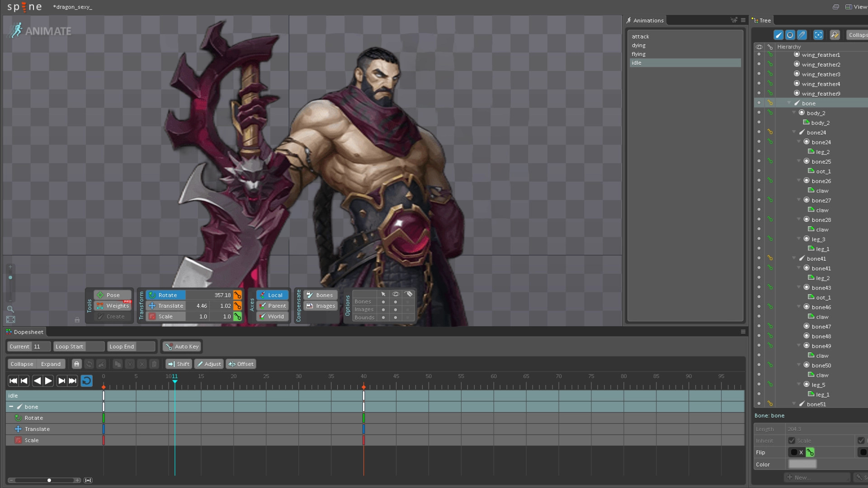
Task: Collapse bone25 slot node
Action: pos(799,161)
